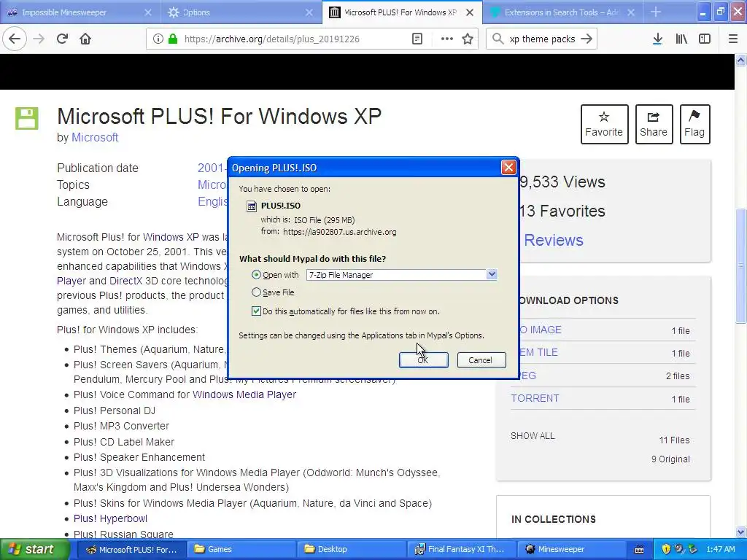Image resolution: width=747 pixels, height=560 pixels.
Task: Open the ITEM TILE download option
Action: click(x=538, y=352)
